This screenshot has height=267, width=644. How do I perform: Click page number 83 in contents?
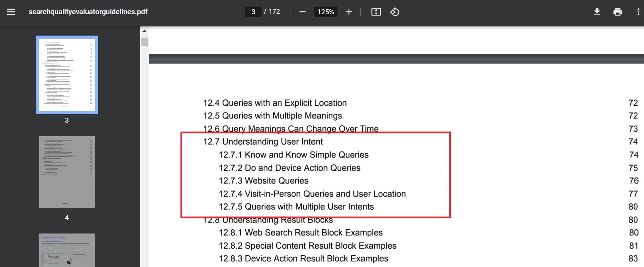pos(633,258)
